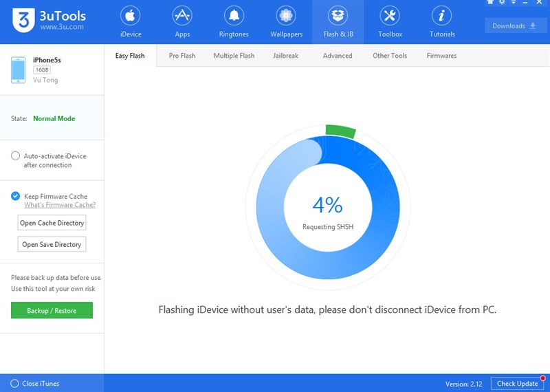Click What's Firmware Cache link
The height and width of the screenshot is (392, 550).
click(x=60, y=205)
